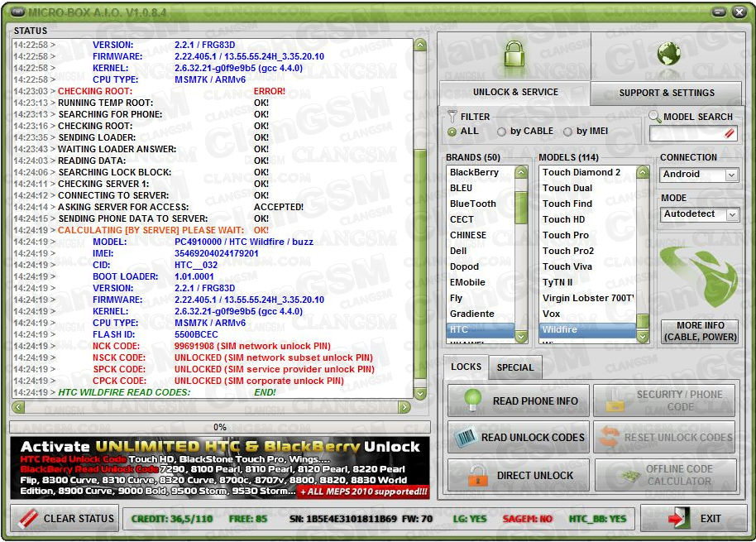
Task: Click the eraser icon on Clear Status
Action: coord(28,519)
